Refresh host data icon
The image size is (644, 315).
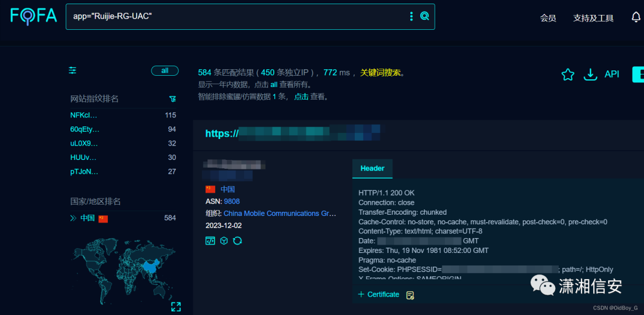(237, 240)
